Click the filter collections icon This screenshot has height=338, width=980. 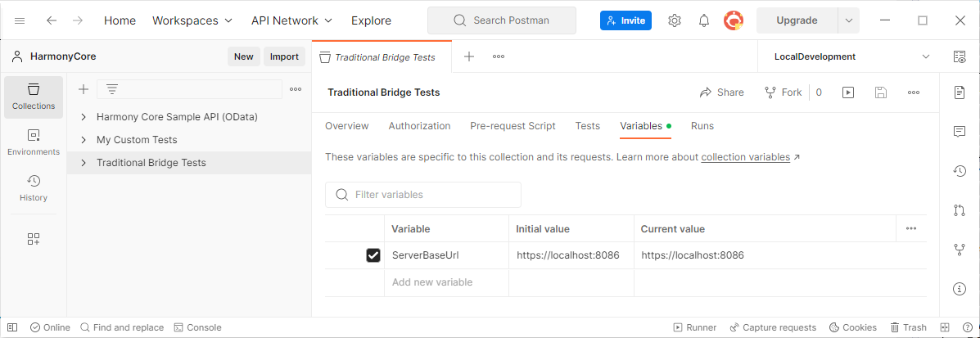(x=112, y=89)
